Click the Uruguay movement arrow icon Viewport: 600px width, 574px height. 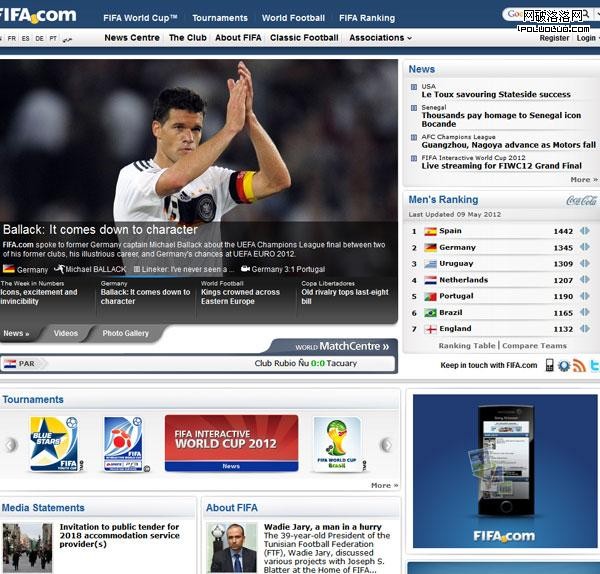(x=584, y=263)
